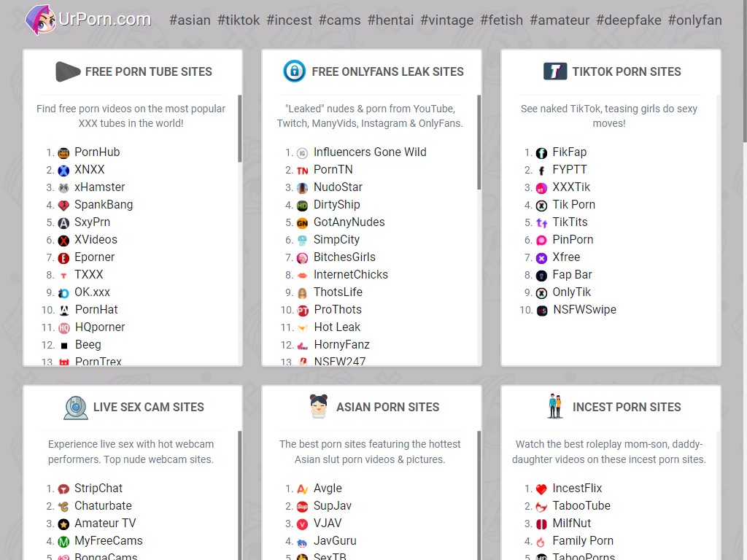
Task: Click the NSFWSwipe favicon
Action: 542,311
